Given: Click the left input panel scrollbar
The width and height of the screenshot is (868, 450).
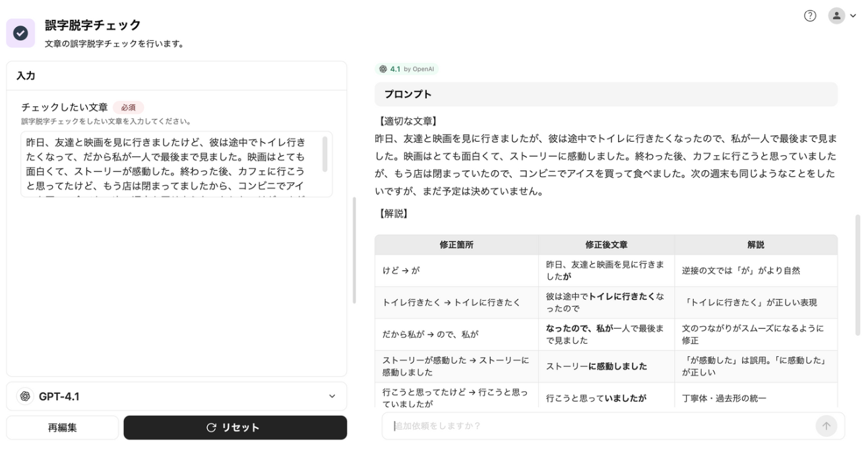Looking at the screenshot, I should click(x=355, y=251).
